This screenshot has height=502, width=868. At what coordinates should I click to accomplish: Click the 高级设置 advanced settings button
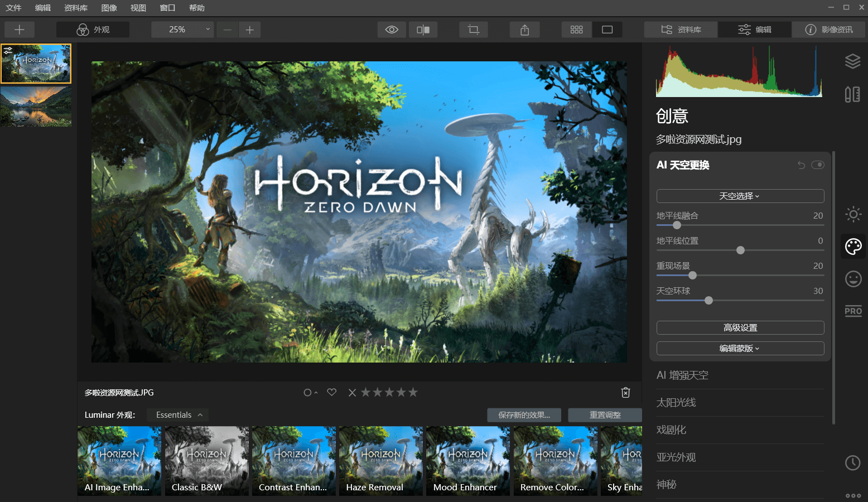[740, 328]
